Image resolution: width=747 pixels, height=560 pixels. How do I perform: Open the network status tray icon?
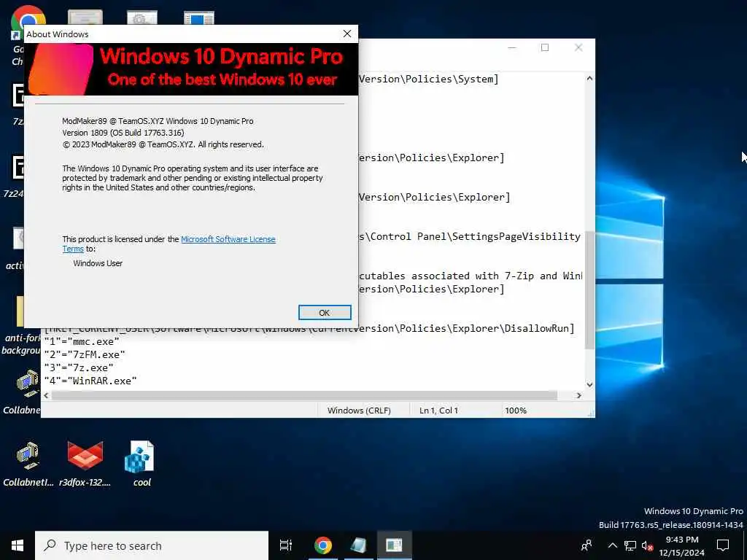click(x=630, y=545)
